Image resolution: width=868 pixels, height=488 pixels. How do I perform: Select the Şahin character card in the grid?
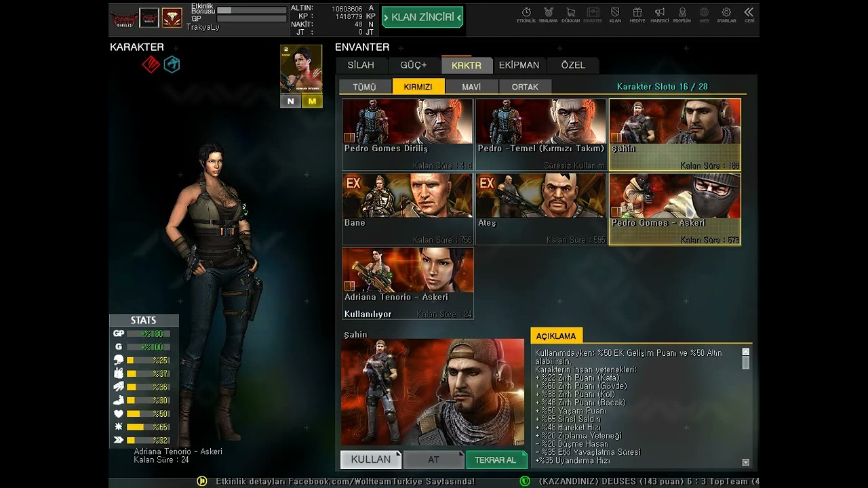[x=675, y=134]
